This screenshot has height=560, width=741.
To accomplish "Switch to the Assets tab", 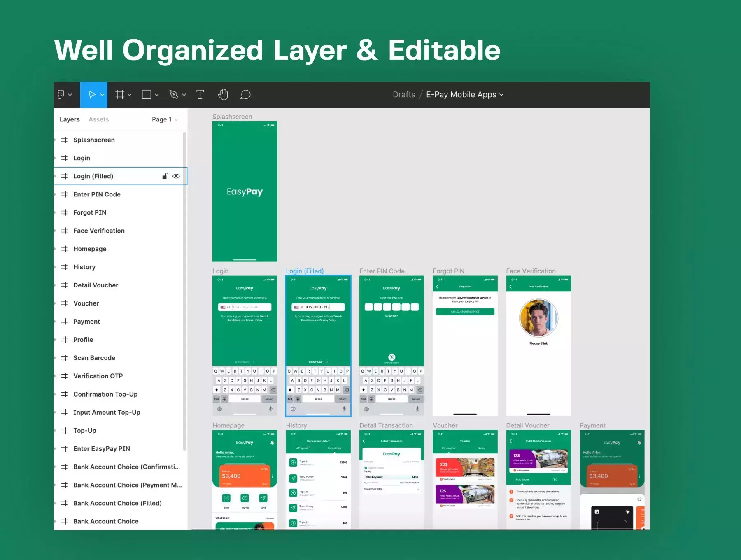I will click(x=99, y=119).
